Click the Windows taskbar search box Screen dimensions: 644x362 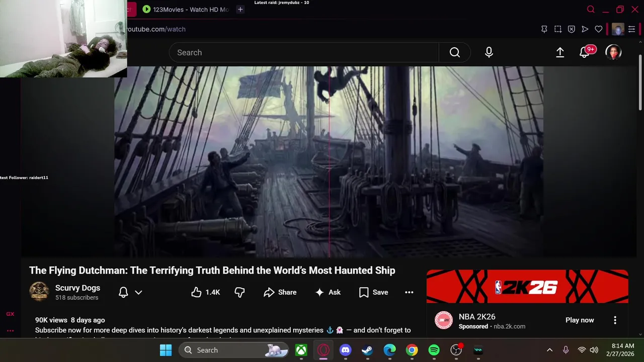pyautogui.click(x=233, y=350)
